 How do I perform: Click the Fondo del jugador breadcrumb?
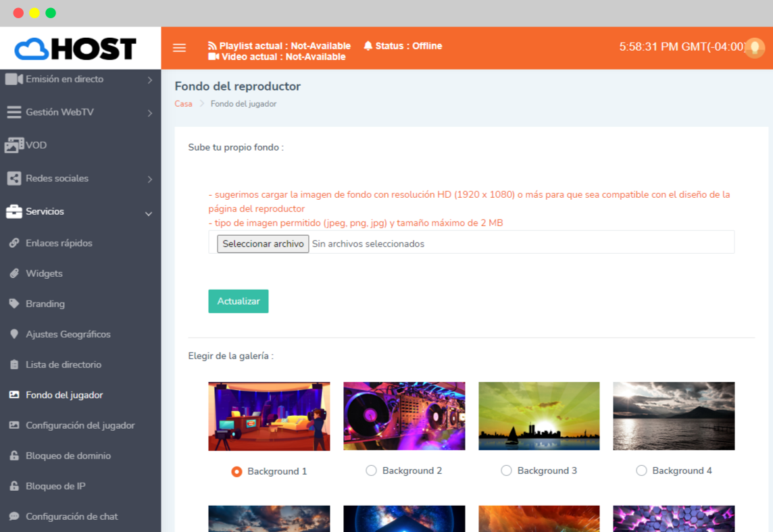243,104
